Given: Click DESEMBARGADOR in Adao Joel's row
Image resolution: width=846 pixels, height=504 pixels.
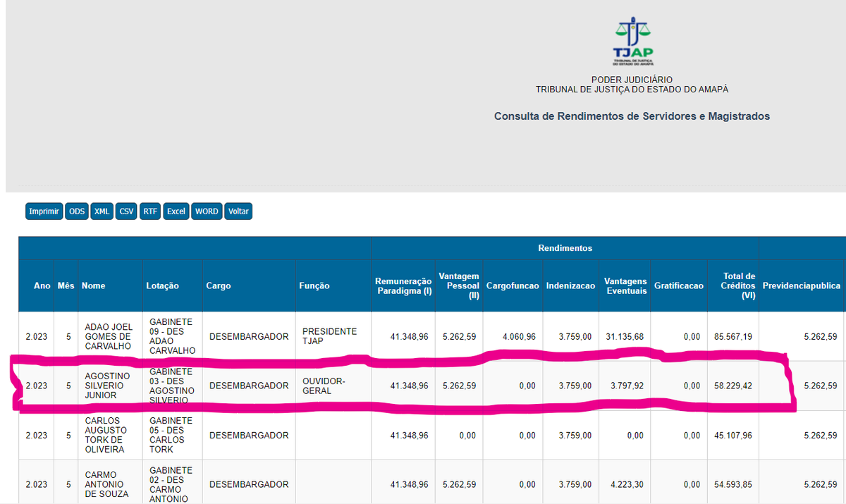Looking at the screenshot, I should click(249, 337).
